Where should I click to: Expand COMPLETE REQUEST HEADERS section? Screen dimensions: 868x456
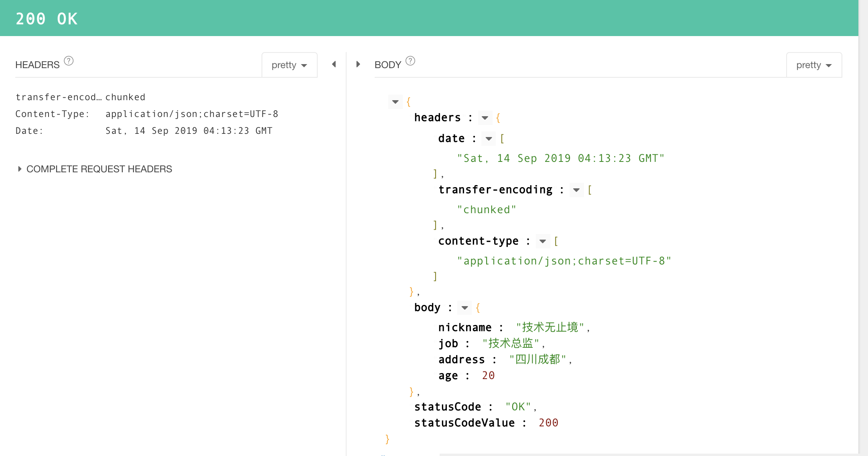[95, 169]
